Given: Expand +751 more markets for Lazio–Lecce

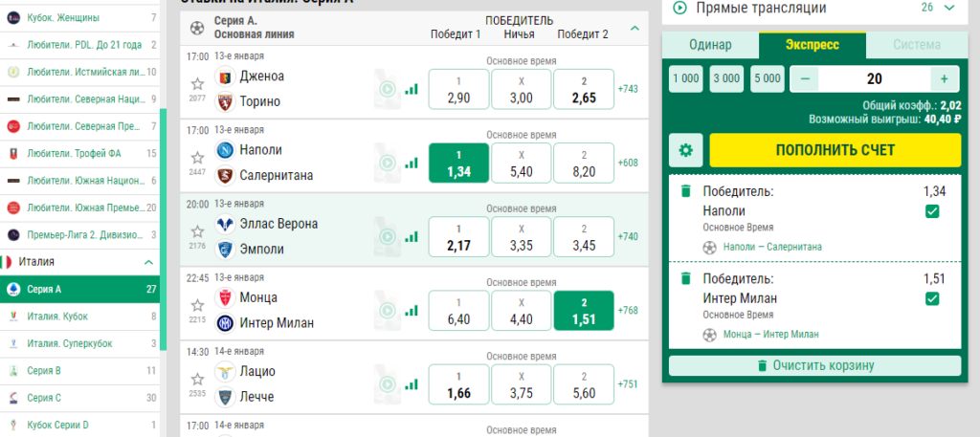Looking at the screenshot, I should pyautogui.click(x=628, y=384).
